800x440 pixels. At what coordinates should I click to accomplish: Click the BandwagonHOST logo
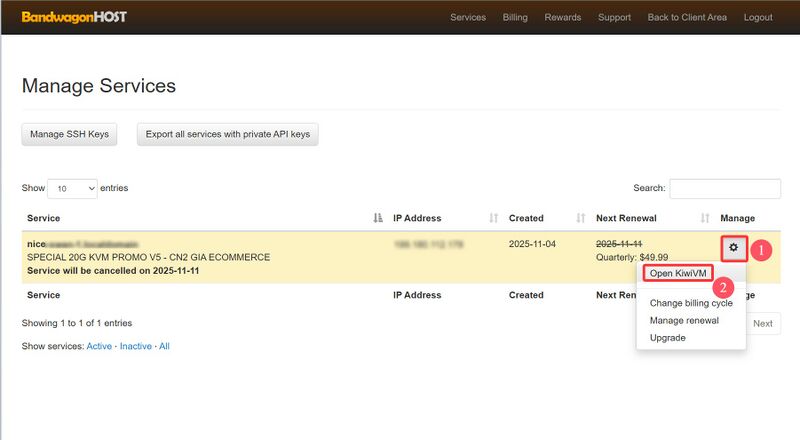(74, 17)
